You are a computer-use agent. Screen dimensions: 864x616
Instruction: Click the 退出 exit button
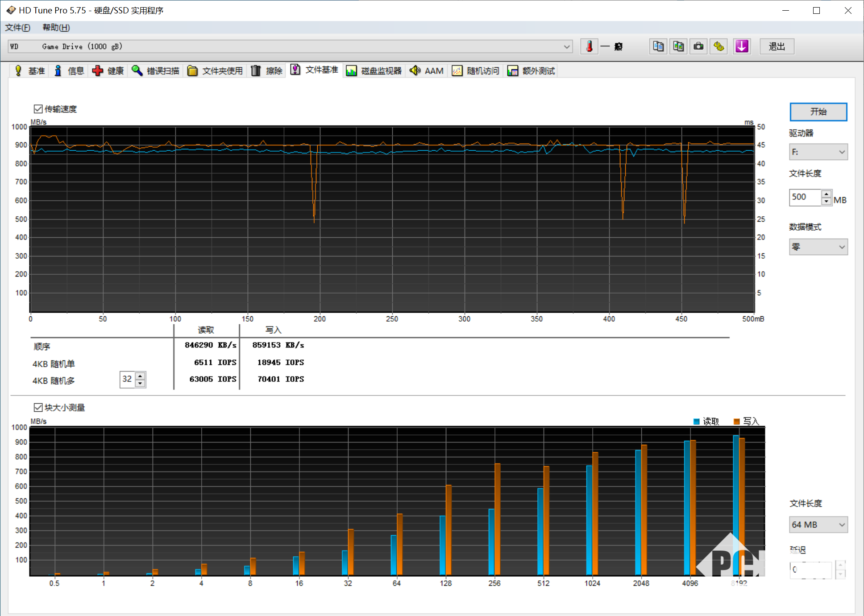777,46
